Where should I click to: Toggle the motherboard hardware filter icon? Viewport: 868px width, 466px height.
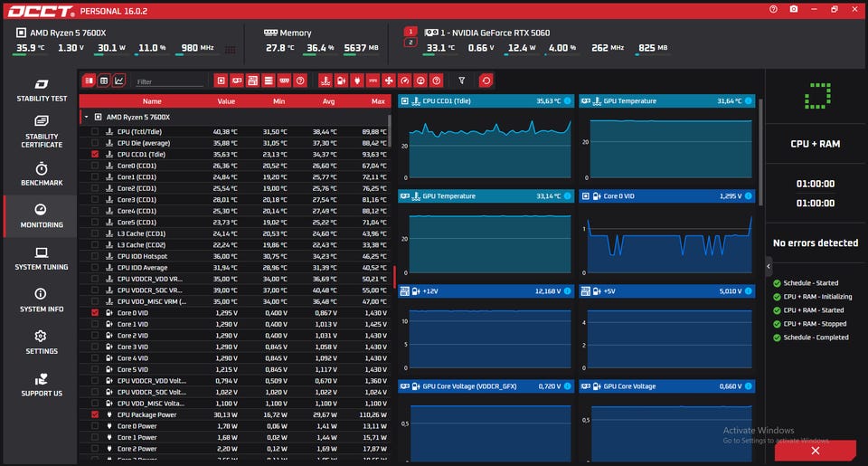(x=252, y=81)
